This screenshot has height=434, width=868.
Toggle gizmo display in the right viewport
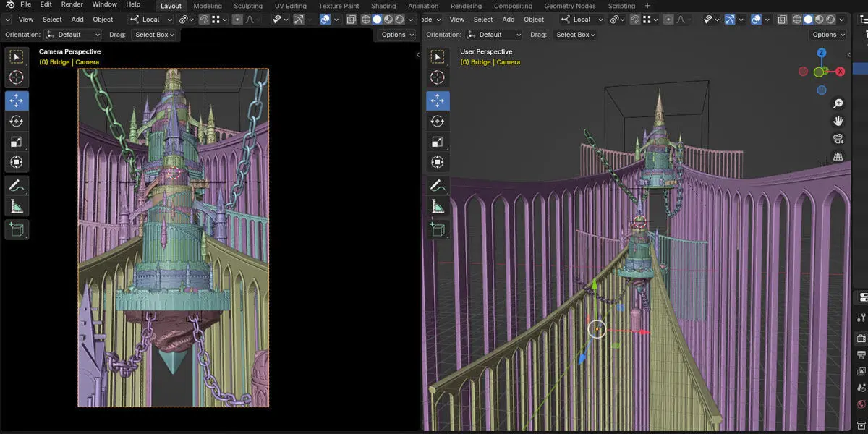pyautogui.click(x=729, y=20)
